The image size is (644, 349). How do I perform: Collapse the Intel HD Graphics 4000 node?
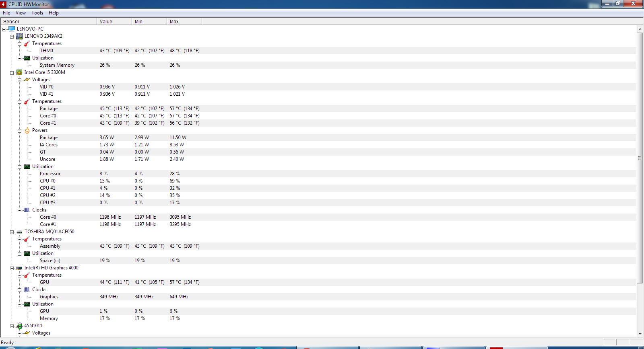click(12, 268)
